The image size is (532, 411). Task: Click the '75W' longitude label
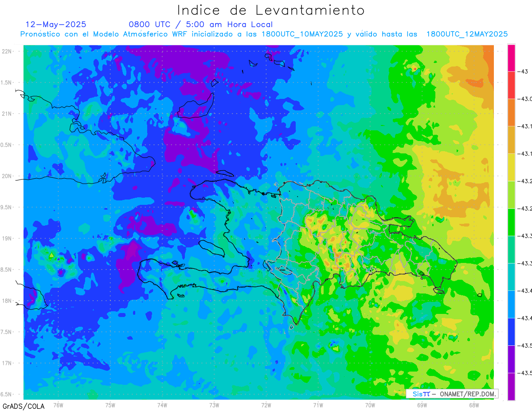[110, 405]
